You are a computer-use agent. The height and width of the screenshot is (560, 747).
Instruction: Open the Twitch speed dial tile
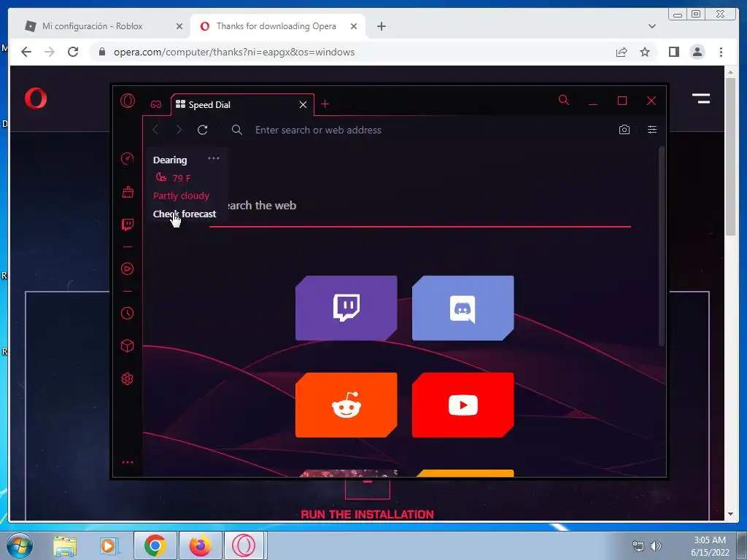(x=347, y=308)
